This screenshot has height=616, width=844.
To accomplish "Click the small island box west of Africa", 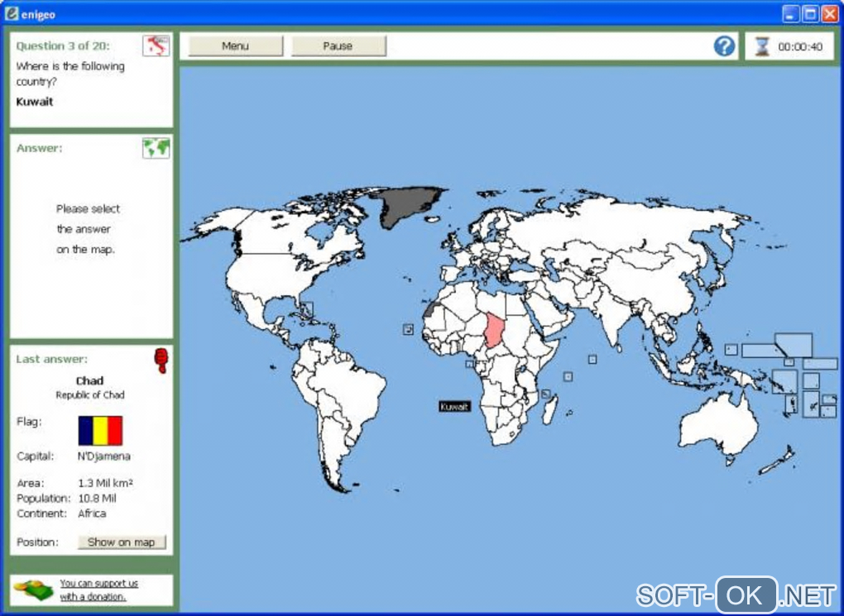I will coord(408,329).
